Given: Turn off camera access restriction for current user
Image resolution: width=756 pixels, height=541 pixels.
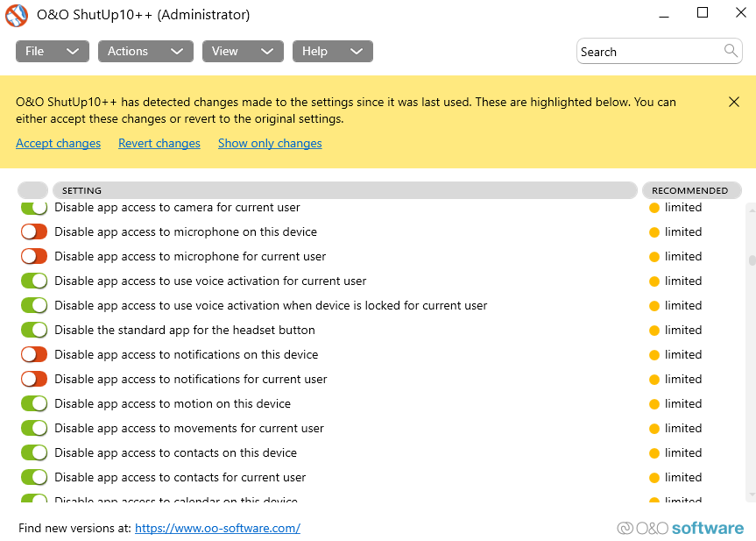Looking at the screenshot, I should coord(33,207).
